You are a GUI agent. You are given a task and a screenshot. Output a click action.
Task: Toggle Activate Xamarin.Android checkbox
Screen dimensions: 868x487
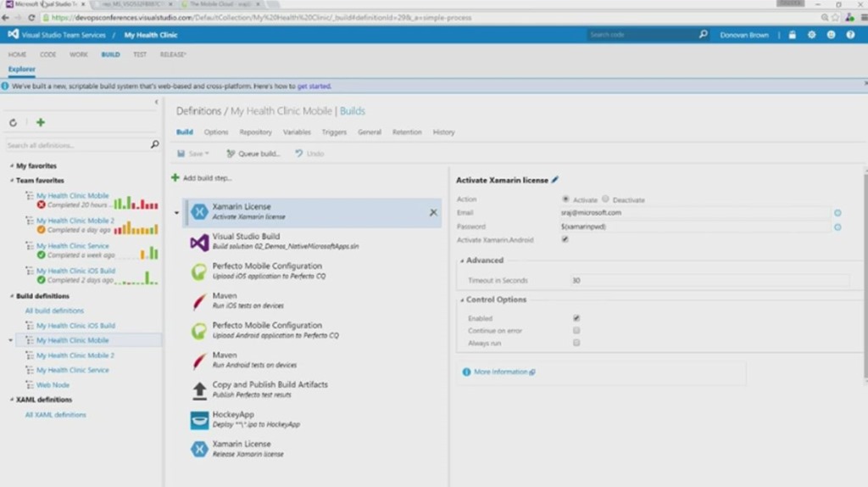565,239
